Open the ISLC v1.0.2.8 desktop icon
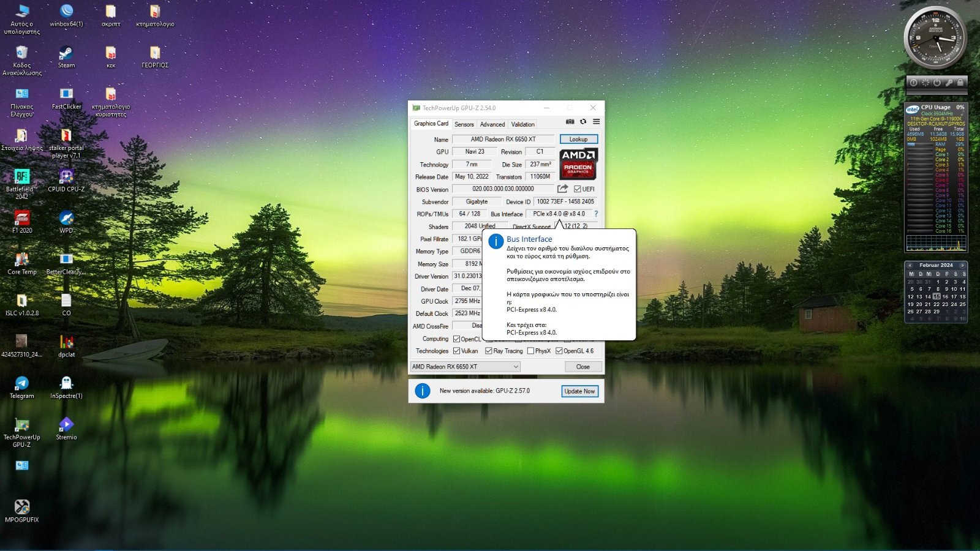The image size is (980, 551). 22,305
